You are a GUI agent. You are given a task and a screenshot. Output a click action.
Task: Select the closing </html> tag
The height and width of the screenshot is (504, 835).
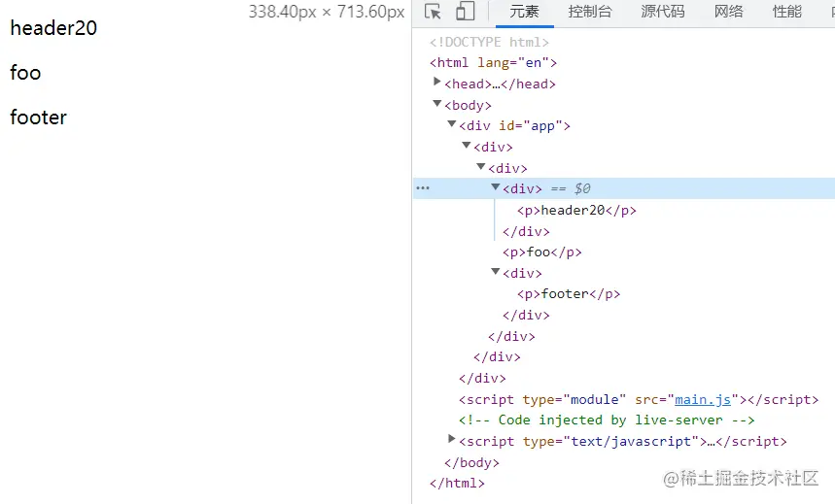coord(457,484)
